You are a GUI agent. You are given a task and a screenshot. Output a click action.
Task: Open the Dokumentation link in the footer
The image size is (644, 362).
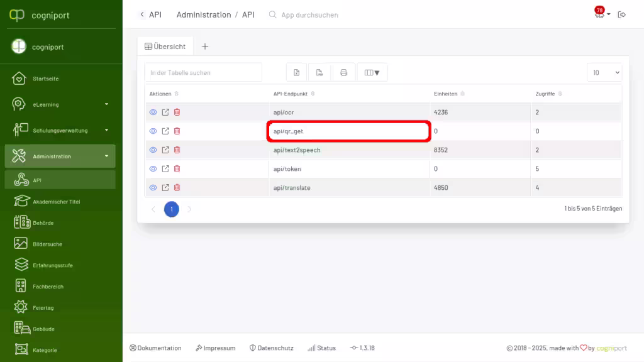[x=155, y=348]
